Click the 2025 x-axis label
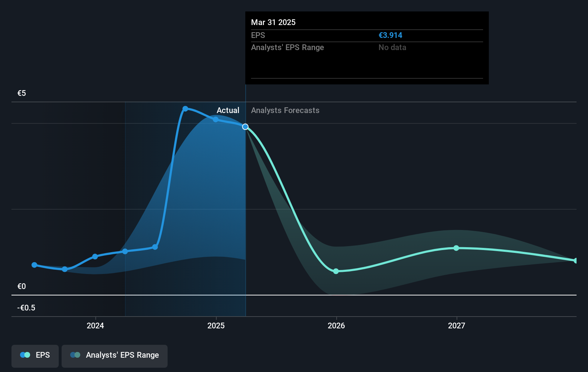 coord(216,325)
